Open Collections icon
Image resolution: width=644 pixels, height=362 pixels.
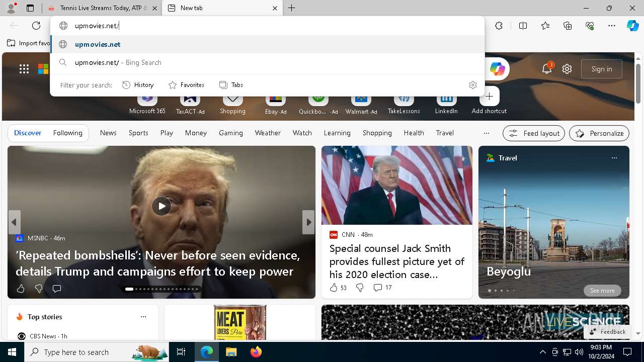[568, 26]
